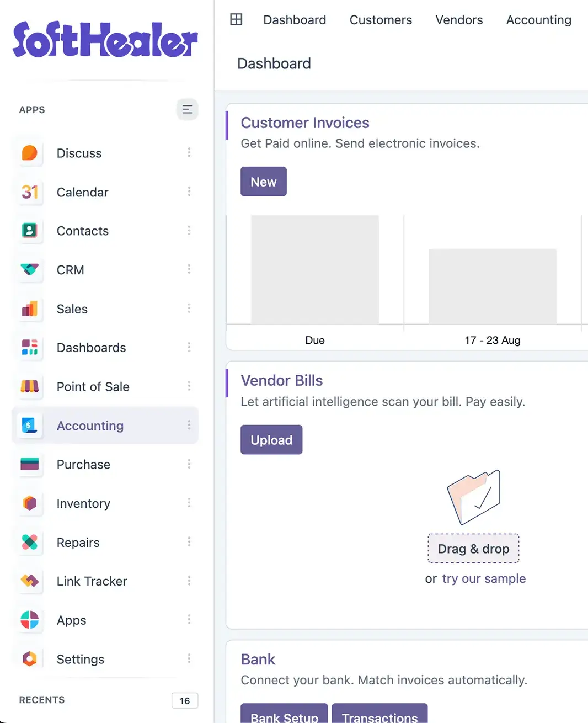588x723 pixels.
Task: Open the Dashboard top menu
Action: tap(295, 20)
